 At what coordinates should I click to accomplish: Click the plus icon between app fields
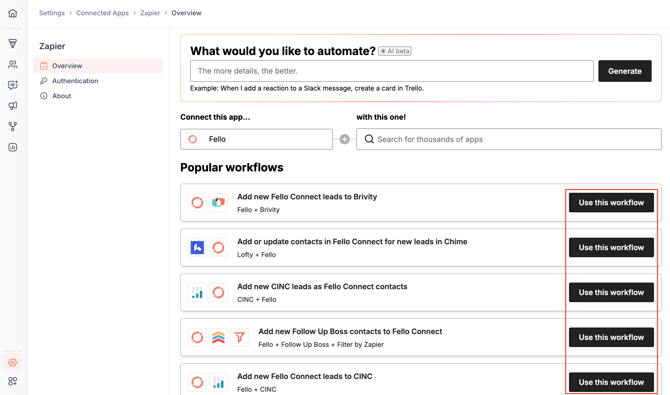344,139
